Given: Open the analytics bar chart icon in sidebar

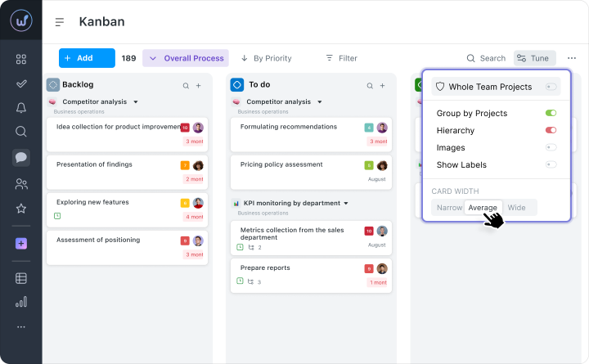Looking at the screenshot, I should [21, 302].
